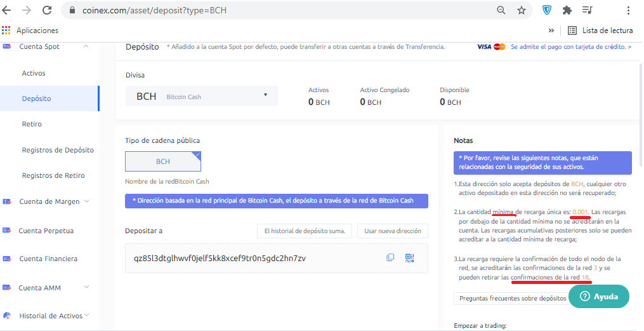This screenshot has width=644, height=331.
Task: Open the blue shield extension icon
Action: [x=547, y=11]
